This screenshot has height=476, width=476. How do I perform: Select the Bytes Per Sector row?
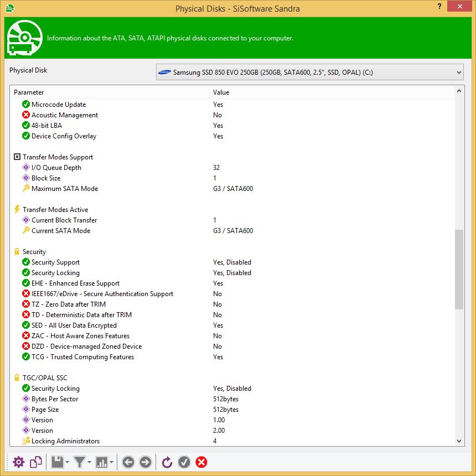click(x=232, y=399)
